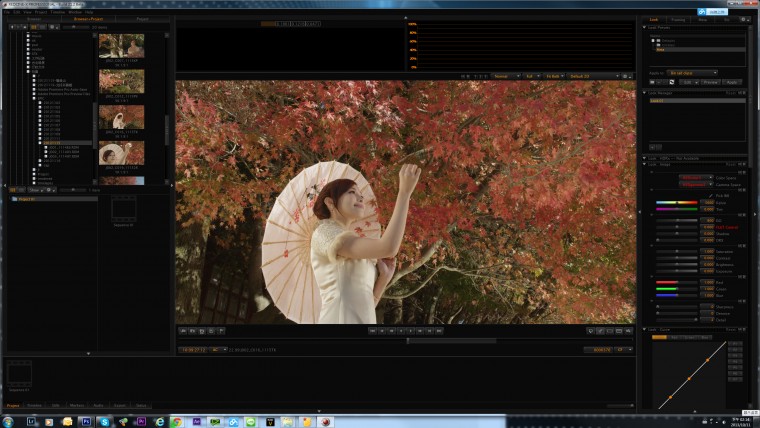The image size is (760, 428).
Task: Select the first thumbnail in the browser
Action: (x=121, y=45)
